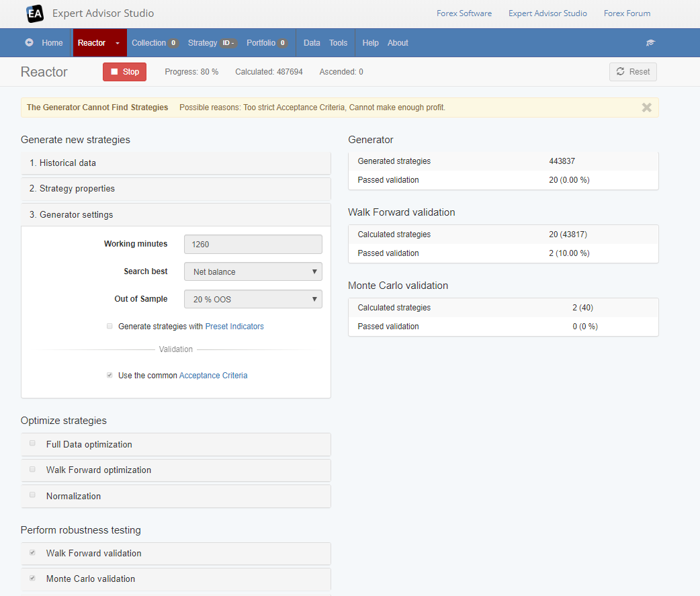Click the EA logo icon
Viewport: 700px width, 596px height.
click(35, 13)
